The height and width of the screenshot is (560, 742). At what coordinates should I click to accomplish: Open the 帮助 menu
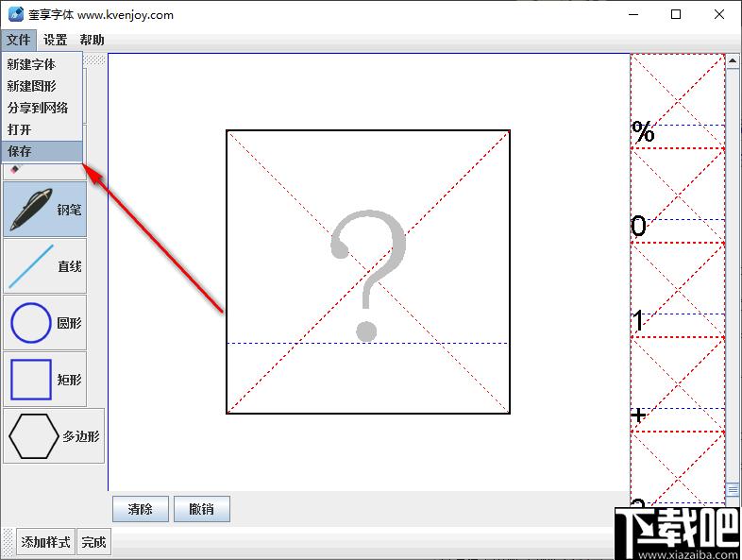[x=92, y=40]
